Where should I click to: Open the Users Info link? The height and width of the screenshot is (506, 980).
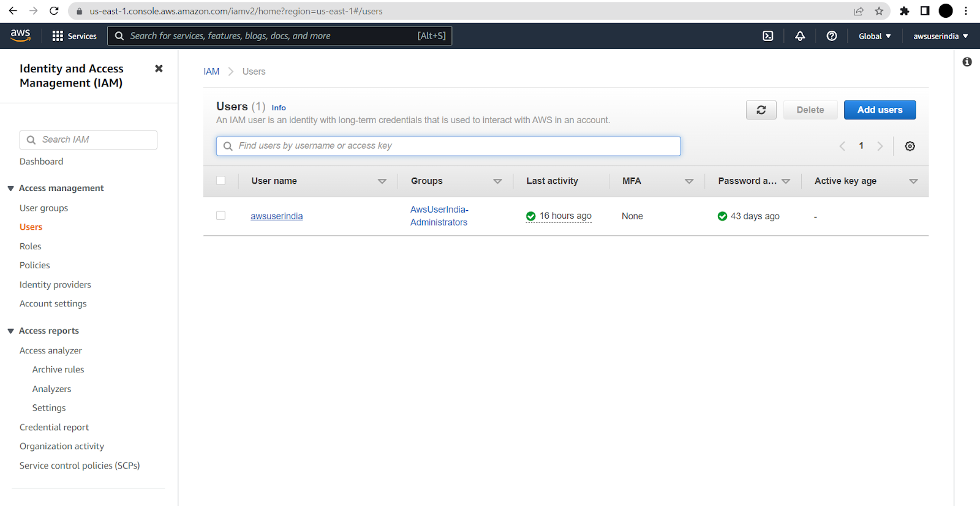click(x=279, y=108)
